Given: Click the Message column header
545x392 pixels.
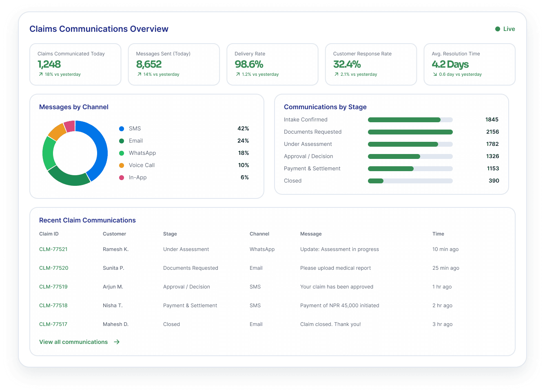Looking at the screenshot, I should click(x=311, y=234).
